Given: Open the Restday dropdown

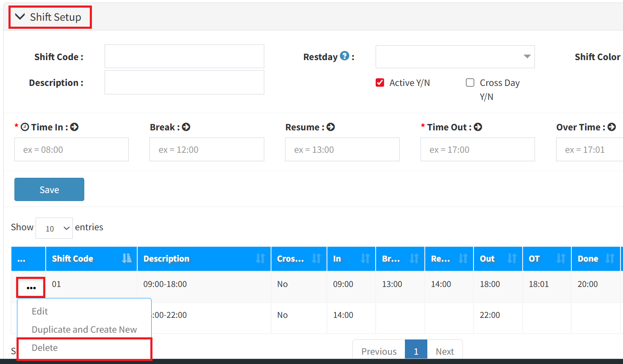Looking at the screenshot, I should coord(455,57).
